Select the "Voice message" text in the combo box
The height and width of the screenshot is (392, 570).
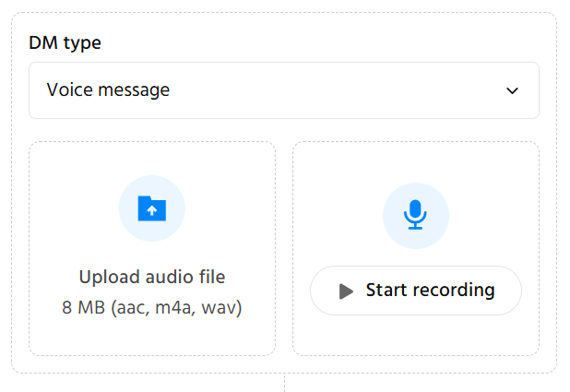pyautogui.click(x=108, y=90)
